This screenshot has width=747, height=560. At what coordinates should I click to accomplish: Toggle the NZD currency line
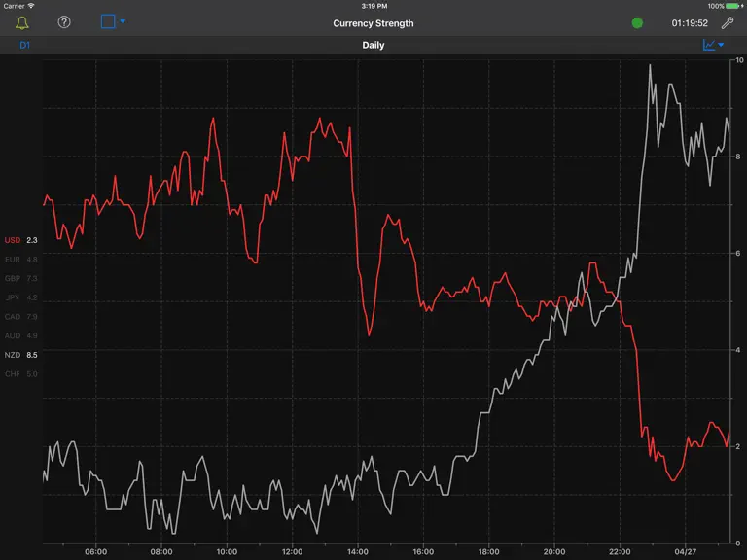(x=21, y=355)
